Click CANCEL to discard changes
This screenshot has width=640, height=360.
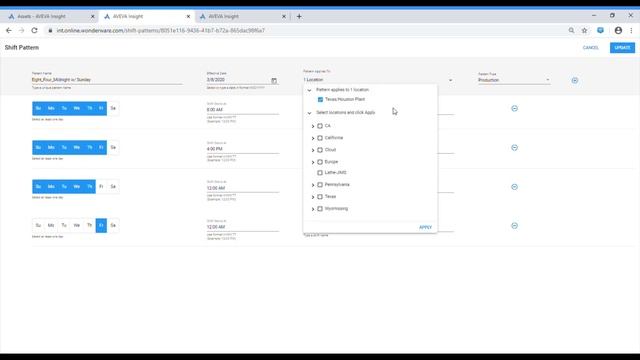click(591, 48)
